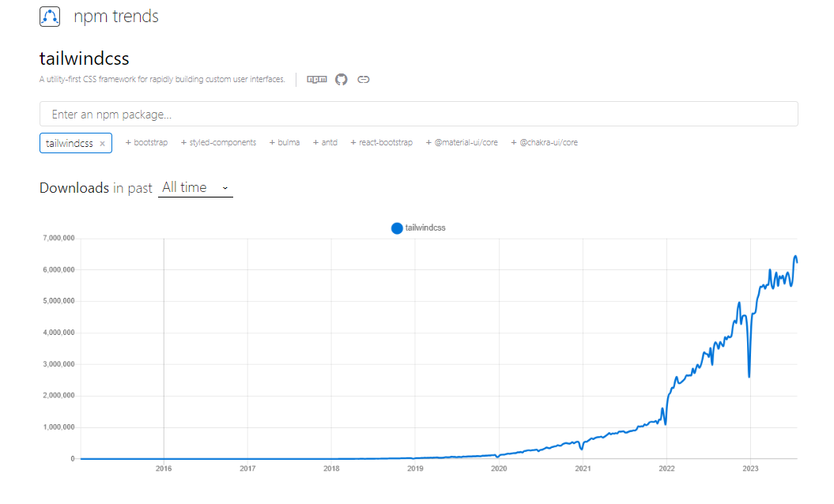Add @chakra-ui/core to the comparison
Viewport: 834px width, 504px height.
[544, 142]
